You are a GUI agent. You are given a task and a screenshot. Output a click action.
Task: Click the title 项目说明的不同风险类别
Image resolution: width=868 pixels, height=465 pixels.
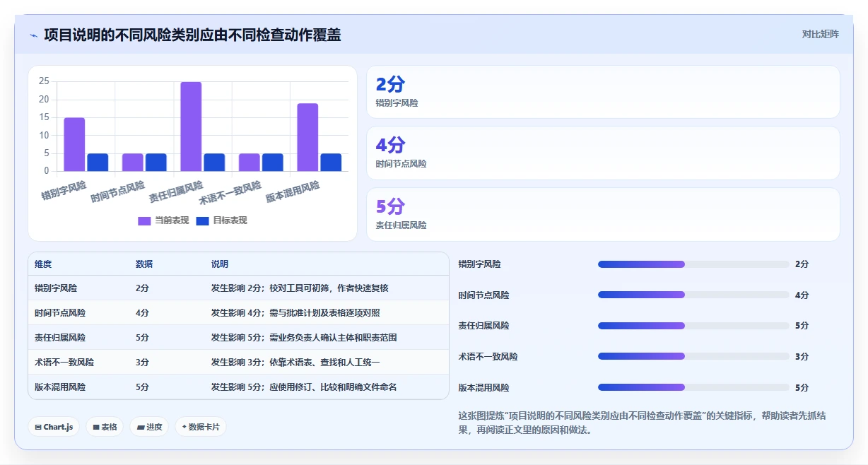[x=192, y=35]
